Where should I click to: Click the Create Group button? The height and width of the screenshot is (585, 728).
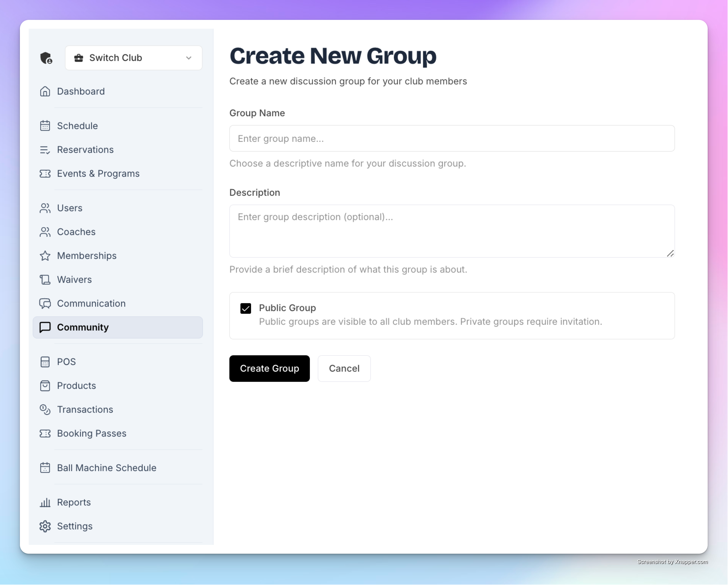(269, 368)
